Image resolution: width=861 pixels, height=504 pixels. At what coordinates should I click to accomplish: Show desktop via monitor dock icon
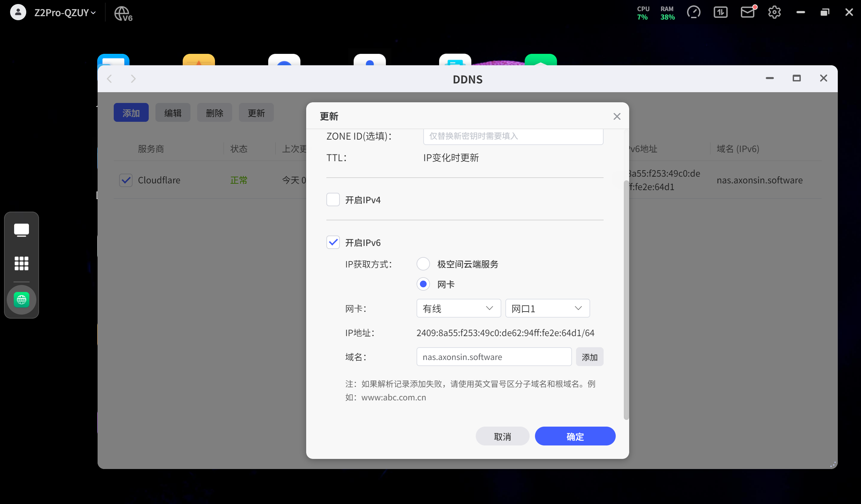[x=21, y=229]
